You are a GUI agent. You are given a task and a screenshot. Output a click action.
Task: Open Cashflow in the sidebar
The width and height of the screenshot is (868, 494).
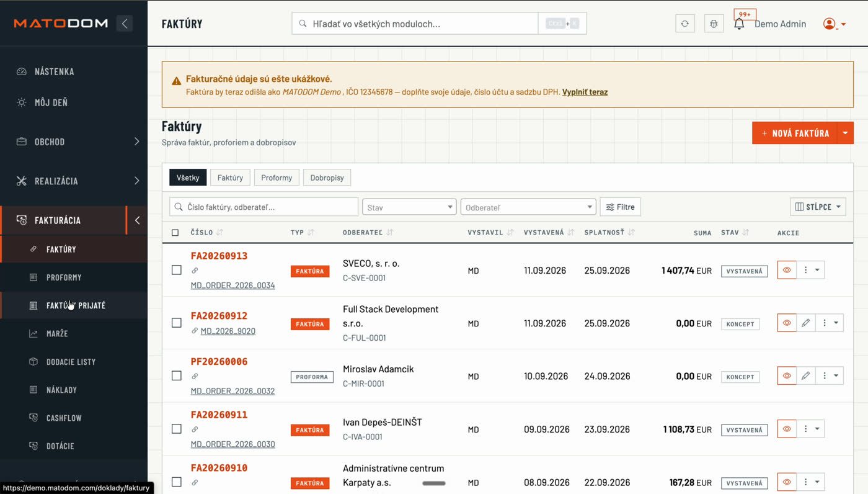(x=64, y=418)
